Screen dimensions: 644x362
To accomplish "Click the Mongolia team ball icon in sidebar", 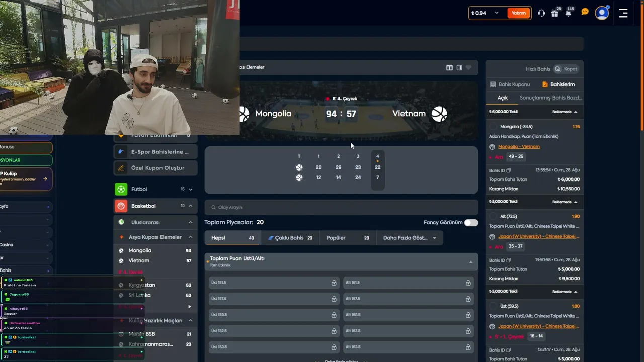I will click(121, 250).
